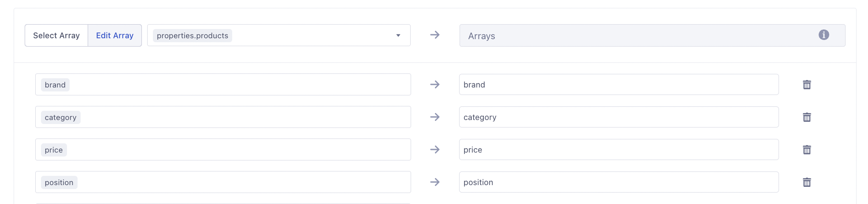868x204 pixels.
Task: Edit the brand destination text field
Action: pyautogui.click(x=619, y=84)
